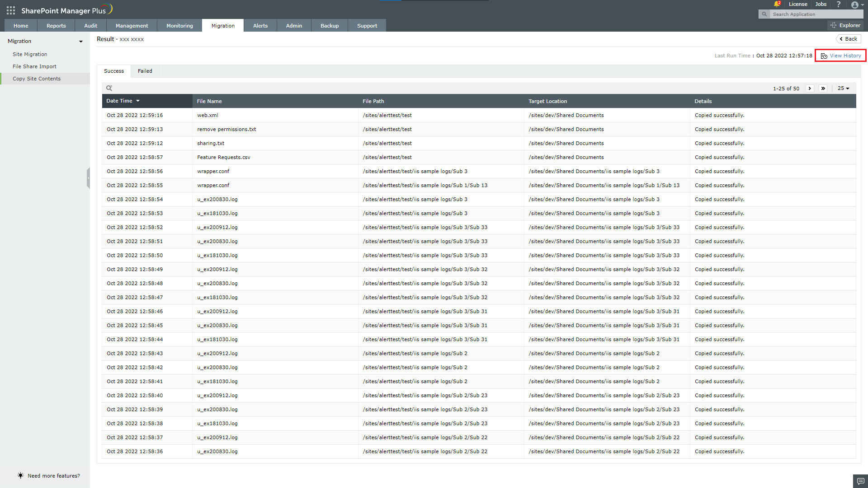Click the apps grid icon beside the logo
This screenshot has height=488, width=868.
(x=10, y=10)
